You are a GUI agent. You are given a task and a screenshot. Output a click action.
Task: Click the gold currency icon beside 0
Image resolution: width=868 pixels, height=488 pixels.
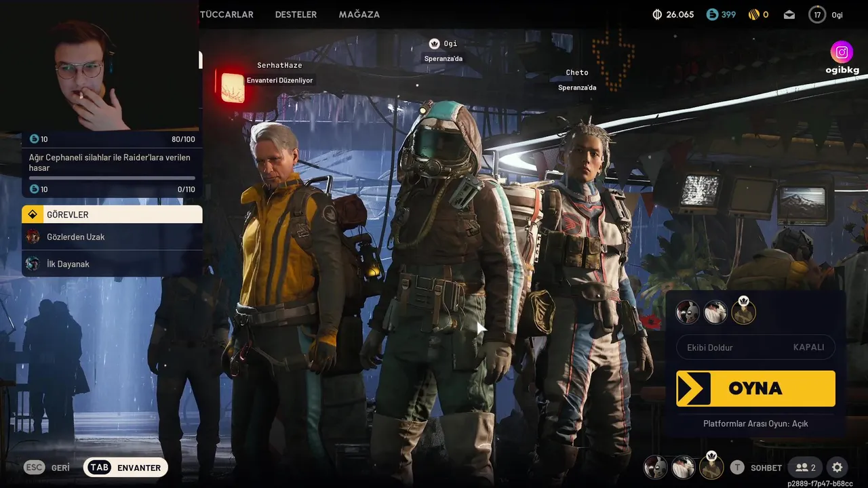pyautogui.click(x=753, y=14)
